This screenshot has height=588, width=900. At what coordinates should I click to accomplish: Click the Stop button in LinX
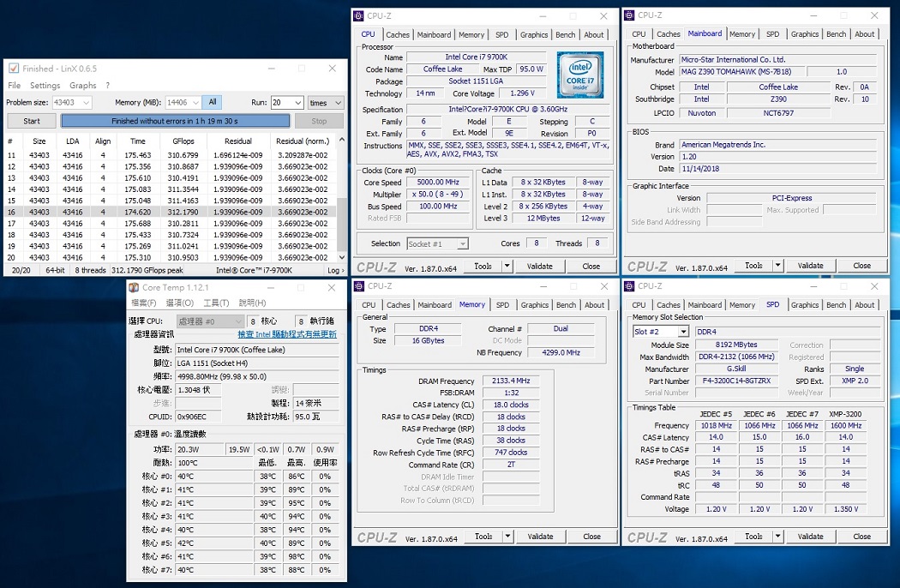click(x=319, y=121)
